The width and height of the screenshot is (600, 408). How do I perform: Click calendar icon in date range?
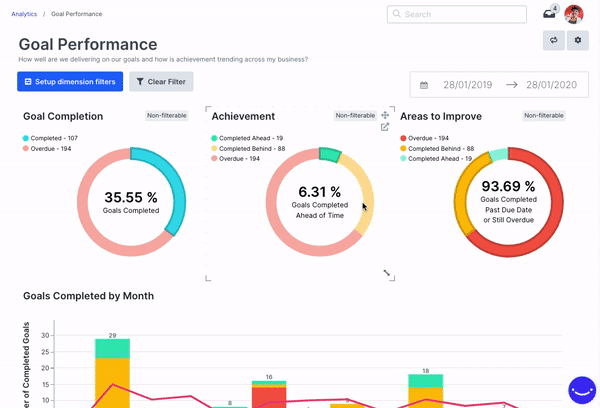point(424,85)
